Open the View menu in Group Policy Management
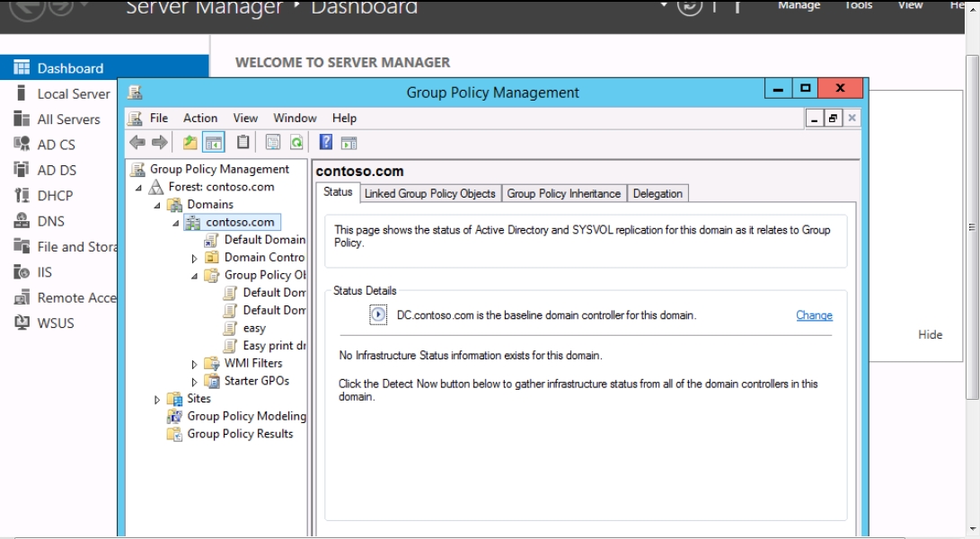980x539 pixels. (x=245, y=119)
